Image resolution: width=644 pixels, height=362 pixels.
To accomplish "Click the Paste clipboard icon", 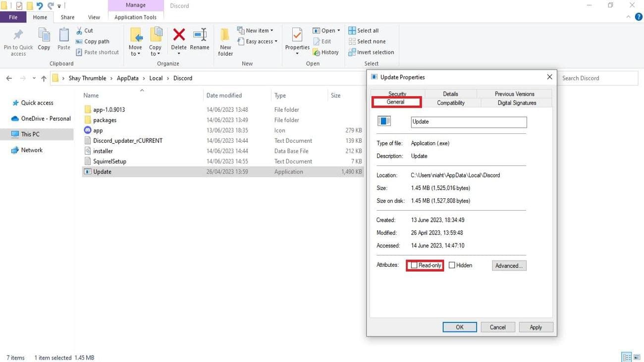I will pyautogui.click(x=64, y=35).
